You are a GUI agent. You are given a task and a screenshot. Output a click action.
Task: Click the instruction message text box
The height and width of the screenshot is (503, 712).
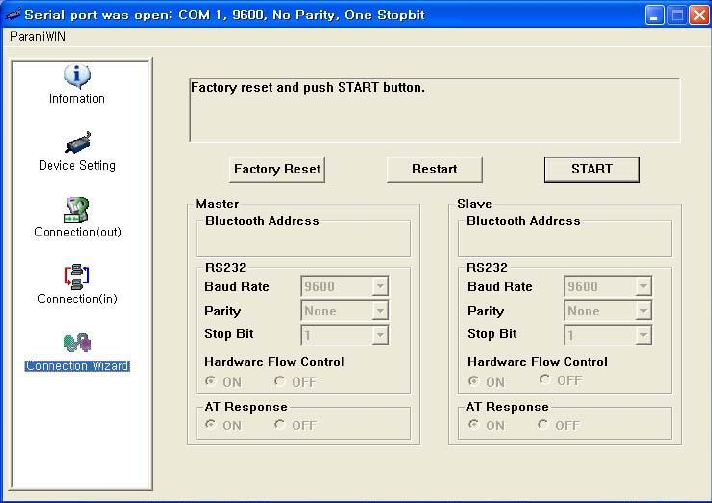[x=435, y=110]
